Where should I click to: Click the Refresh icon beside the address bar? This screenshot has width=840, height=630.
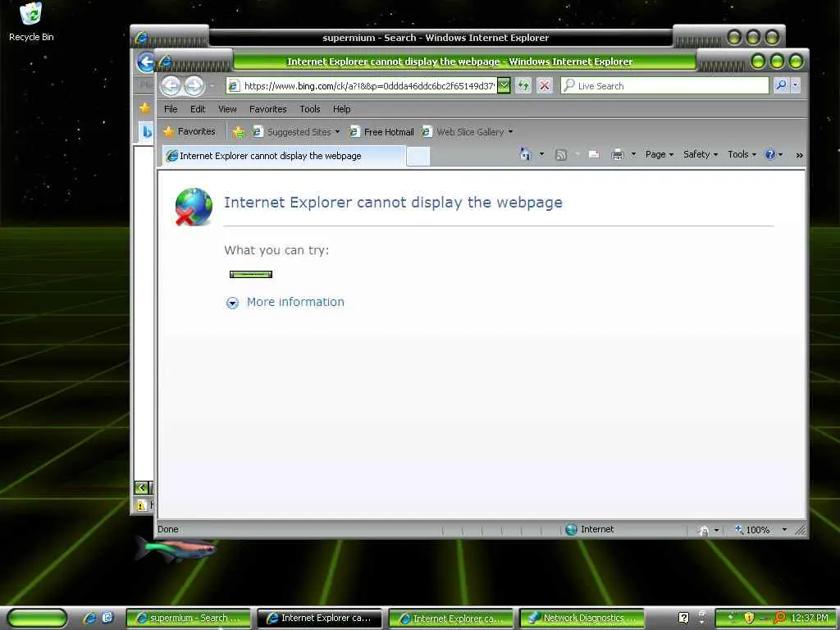(x=523, y=85)
